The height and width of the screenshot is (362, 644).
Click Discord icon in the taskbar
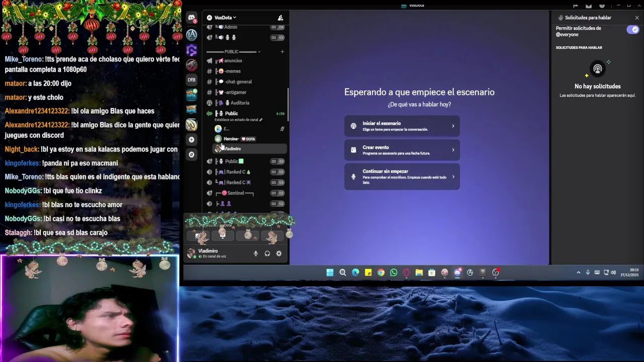pos(457,273)
